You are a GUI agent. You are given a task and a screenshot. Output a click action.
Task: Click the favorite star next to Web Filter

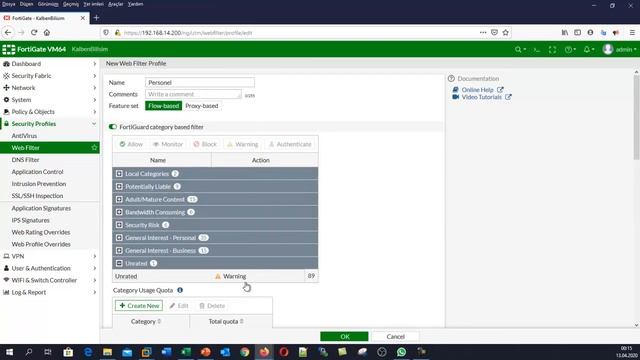pyautogui.click(x=94, y=148)
